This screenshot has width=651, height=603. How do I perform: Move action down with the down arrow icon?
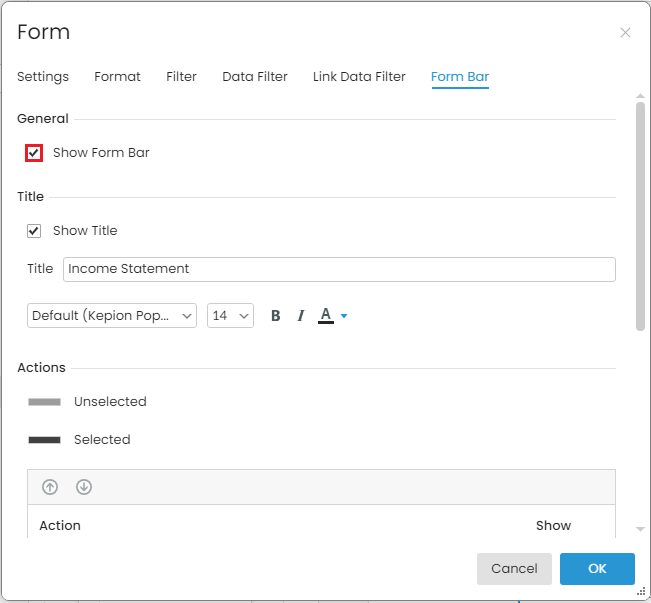click(x=84, y=487)
